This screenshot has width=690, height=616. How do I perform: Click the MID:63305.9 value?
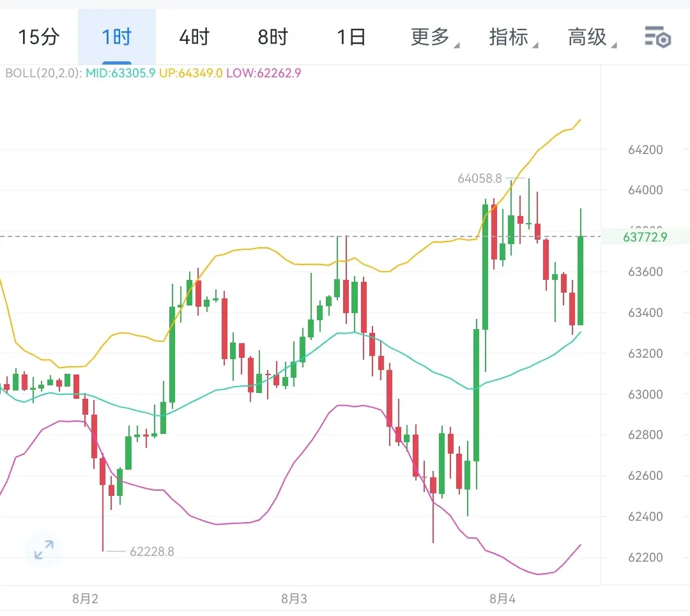[120, 73]
